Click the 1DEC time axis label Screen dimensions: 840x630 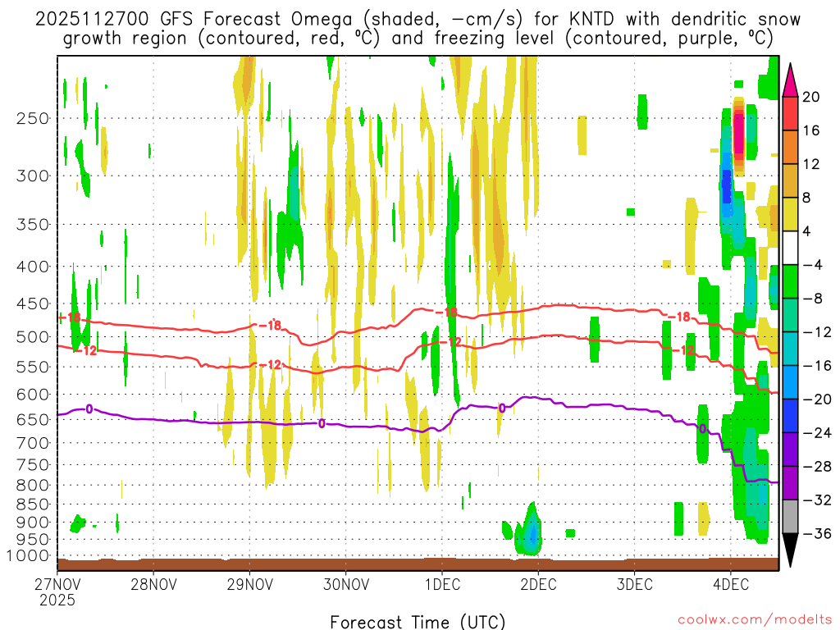pyautogui.click(x=442, y=584)
